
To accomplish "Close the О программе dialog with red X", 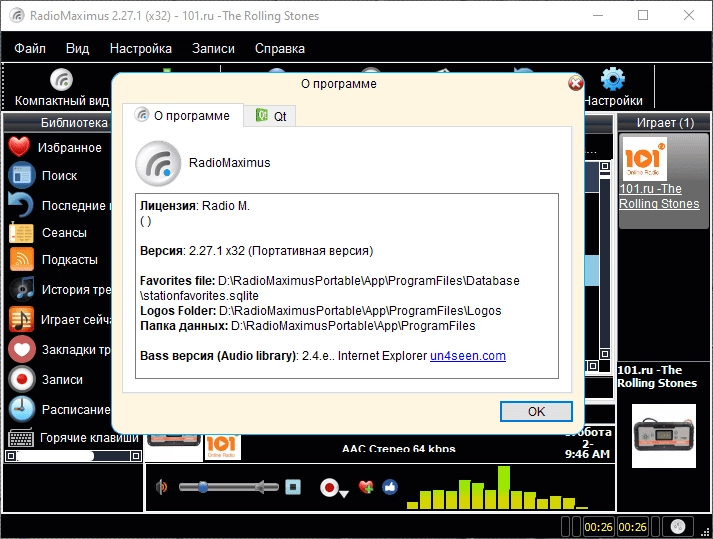I will coord(576,83).
